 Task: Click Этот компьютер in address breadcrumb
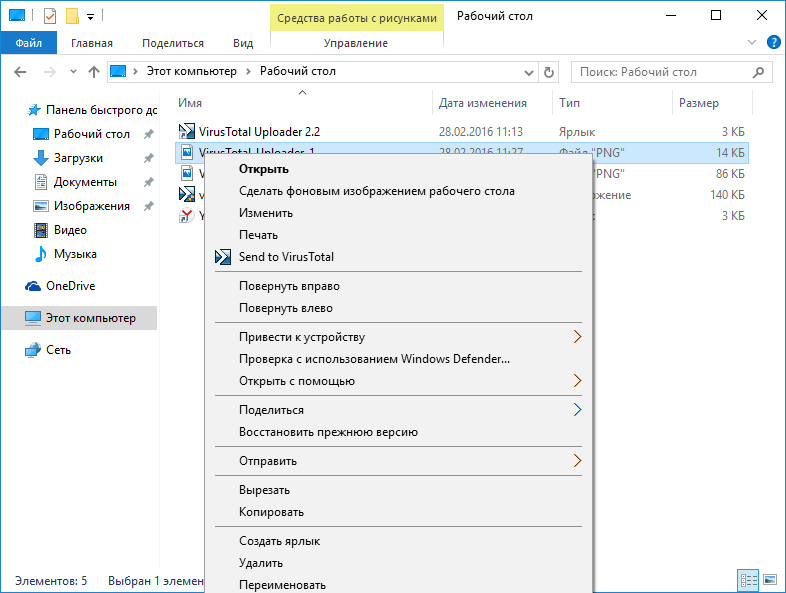[191, 71]
